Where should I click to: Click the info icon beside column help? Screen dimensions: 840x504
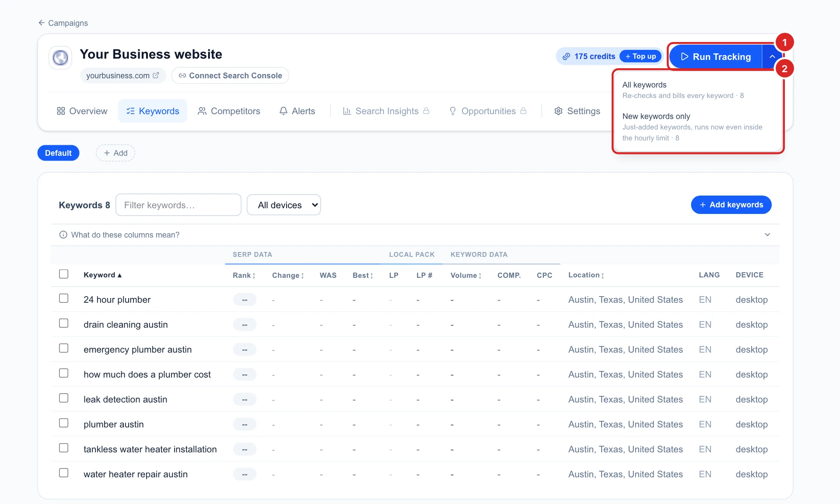tap(63, 235)
